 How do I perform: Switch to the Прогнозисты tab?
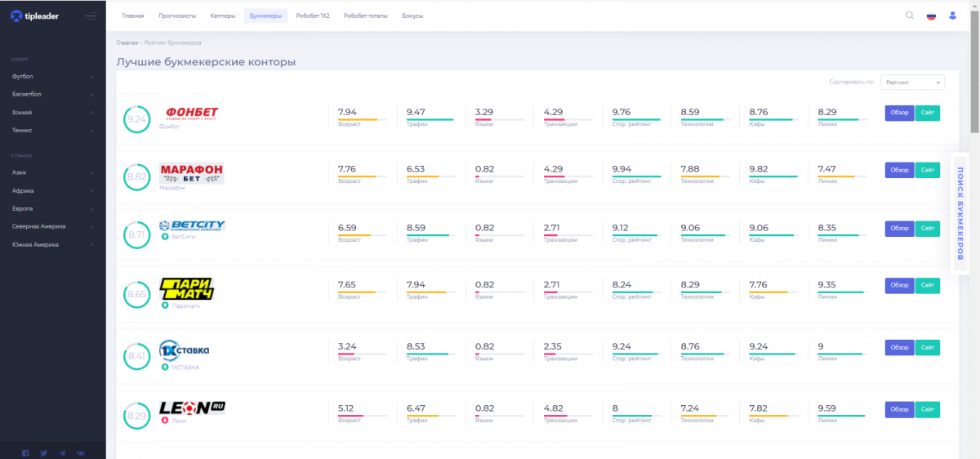[x=176, y=16]
